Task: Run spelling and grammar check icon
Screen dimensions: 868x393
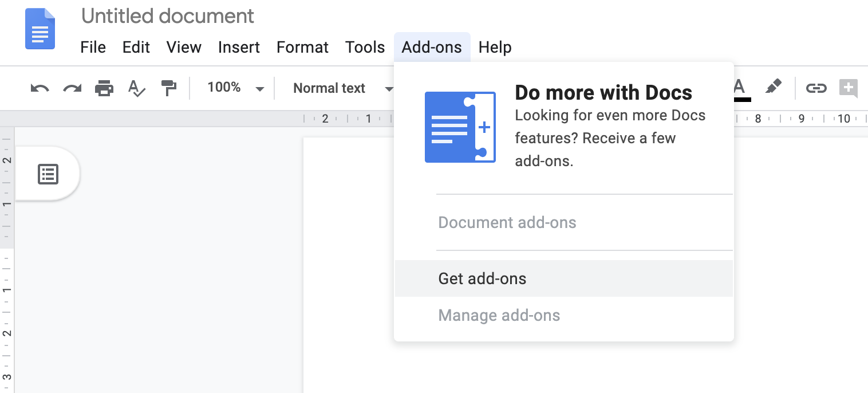Action: click(137, 88)
